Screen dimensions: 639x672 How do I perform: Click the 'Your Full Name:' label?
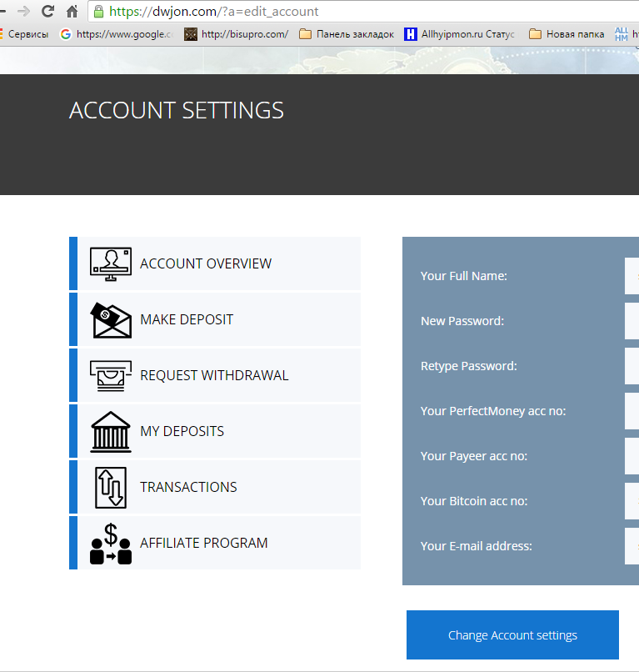pyautogui.click(x=464, y=276)
